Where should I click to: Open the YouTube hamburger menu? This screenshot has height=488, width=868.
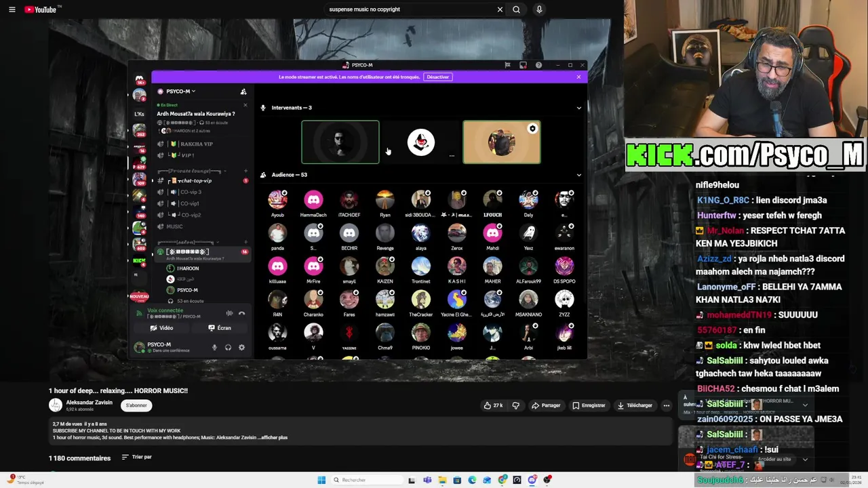(x=12, y=9)
